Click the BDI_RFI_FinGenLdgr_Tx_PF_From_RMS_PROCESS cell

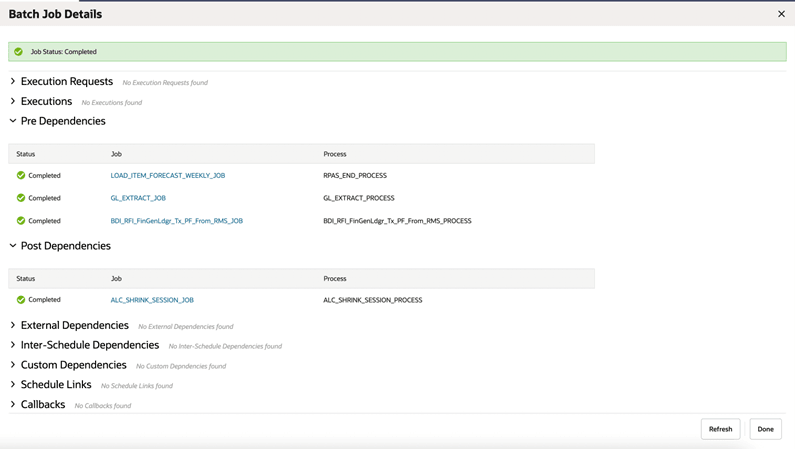tap(397, 220)
